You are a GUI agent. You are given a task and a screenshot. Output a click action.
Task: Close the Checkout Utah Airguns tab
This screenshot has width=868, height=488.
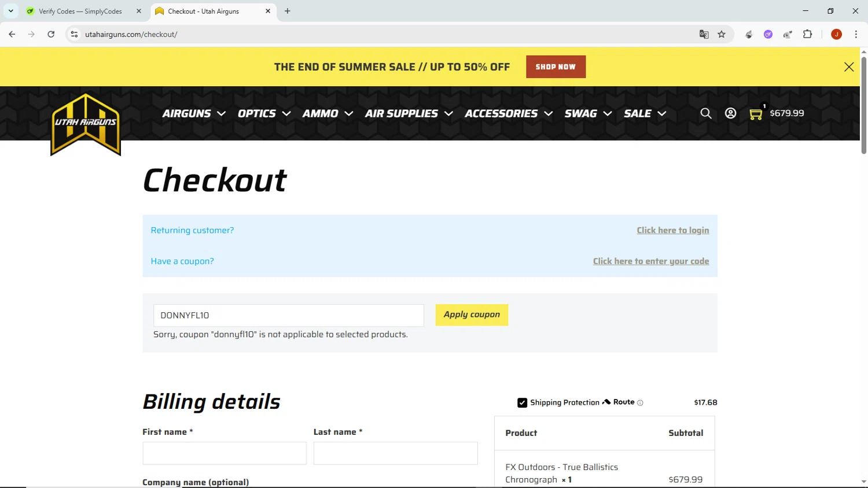tap(268, 11)
